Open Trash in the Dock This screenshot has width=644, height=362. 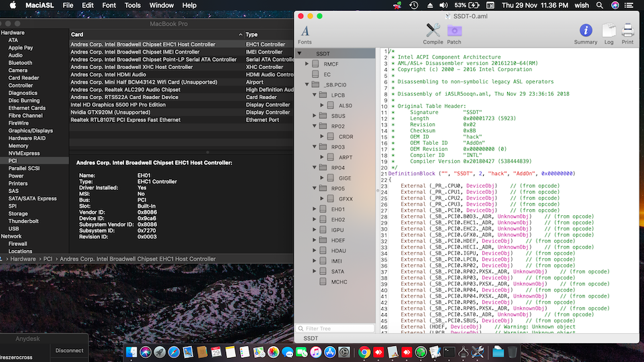tap(513, 352)
